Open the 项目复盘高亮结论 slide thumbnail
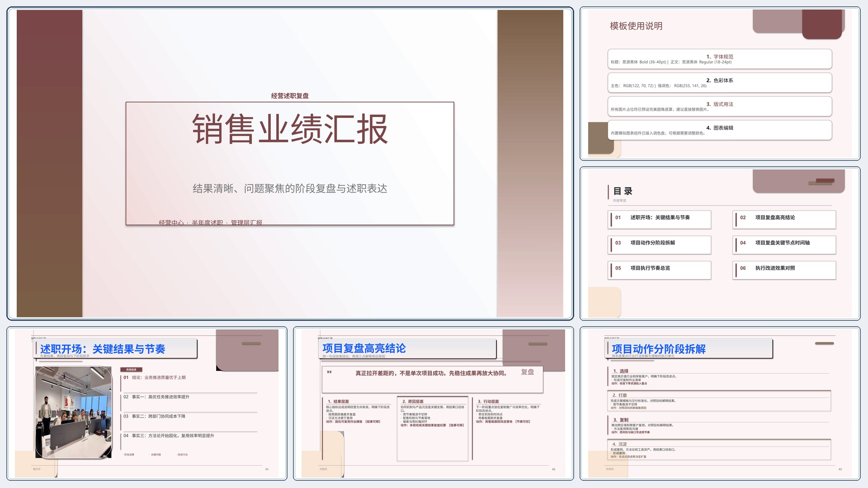Screen dimensions: 868x488 (433, 404)
